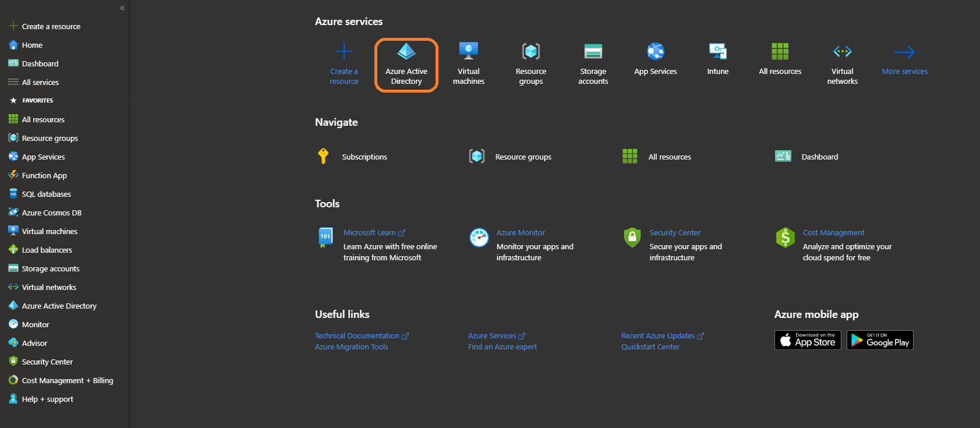Open Azure Migration Tools link

(351, 347)
